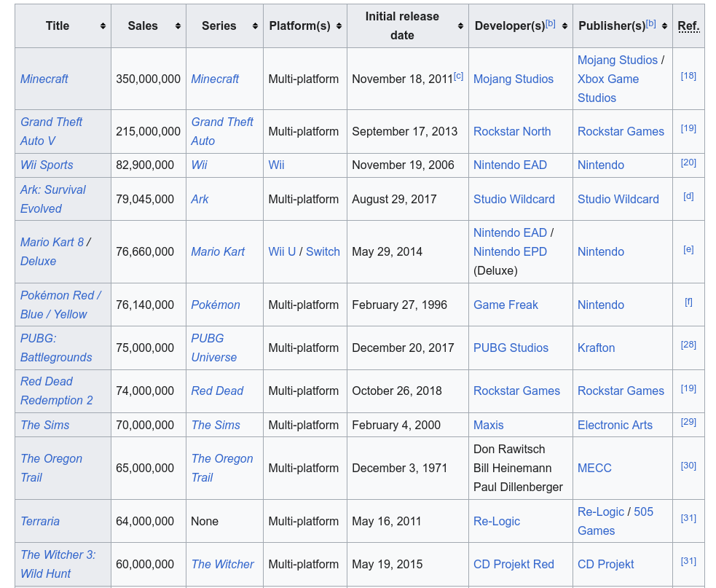The width and height of the screenshot is (716, 588).
Task: Open the Maxis developer link
Action: point(489,425)
